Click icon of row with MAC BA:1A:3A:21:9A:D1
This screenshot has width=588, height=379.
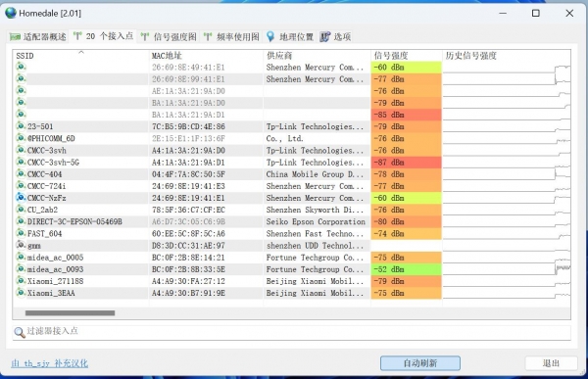21,115
